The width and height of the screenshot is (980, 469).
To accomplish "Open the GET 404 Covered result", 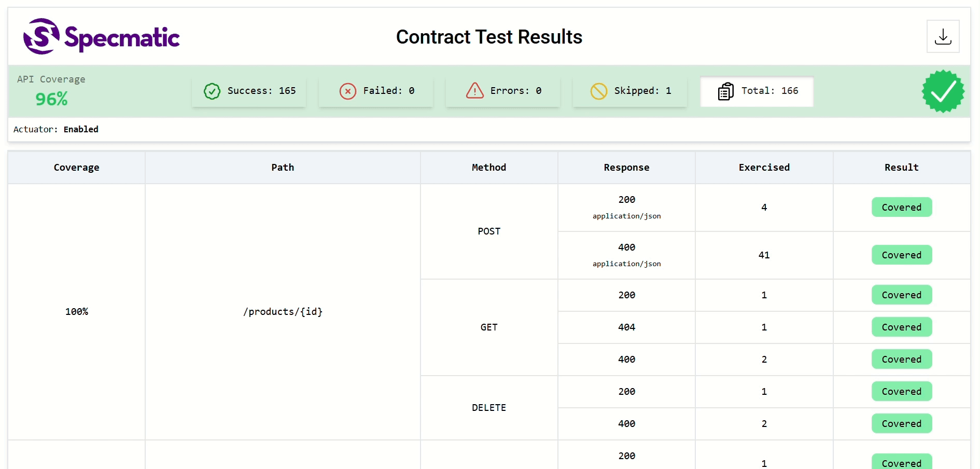I will point(901,327).
